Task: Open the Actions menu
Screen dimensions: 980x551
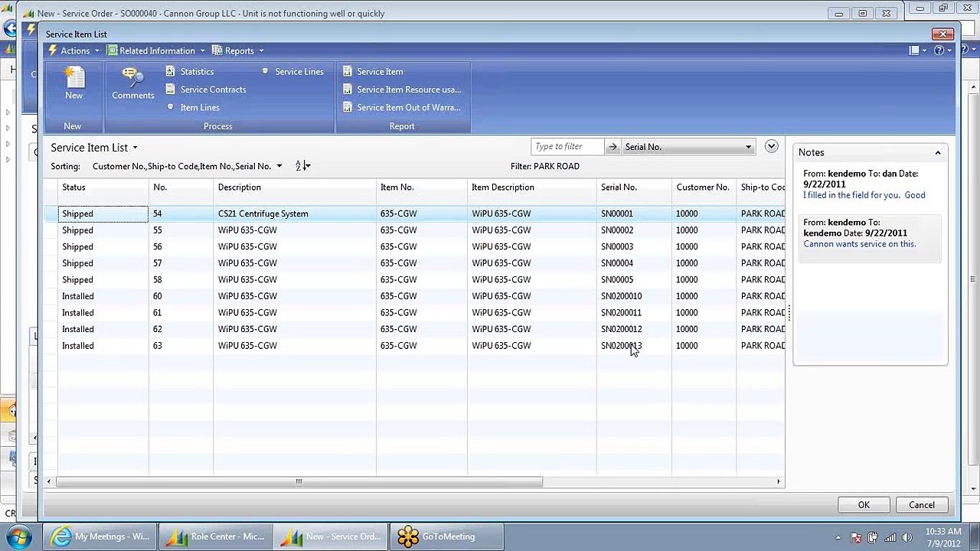Action: click(x=73, y=51)
